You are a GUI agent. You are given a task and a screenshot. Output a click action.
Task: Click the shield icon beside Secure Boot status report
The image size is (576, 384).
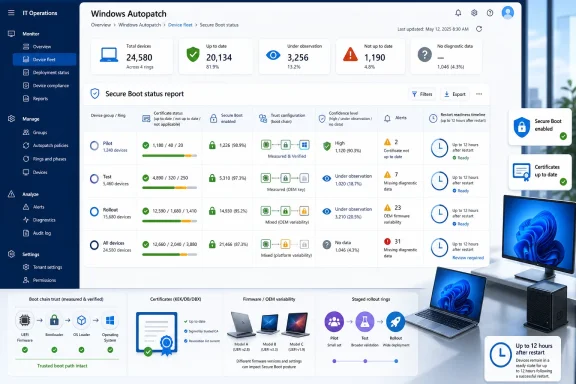point(95,94)
